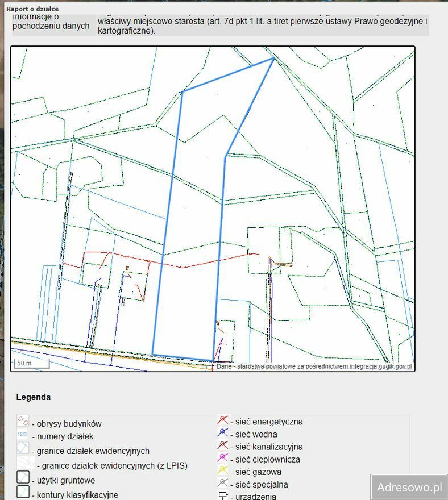Click the 'sieć wodna' legend icon
Image resolution: width=448 pixels, height=500 pixels.
click(x=223, y=432)
